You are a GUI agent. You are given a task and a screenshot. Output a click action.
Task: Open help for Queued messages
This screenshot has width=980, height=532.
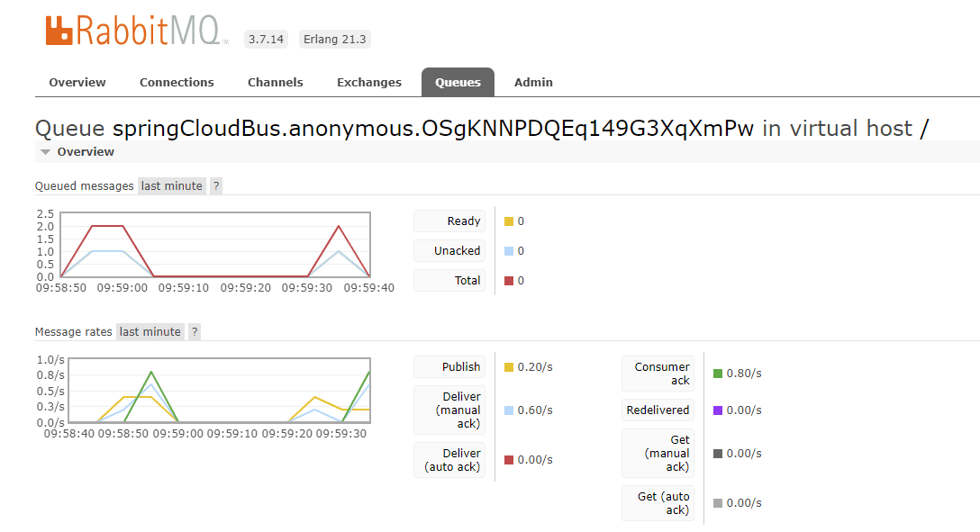click(216, 186)
